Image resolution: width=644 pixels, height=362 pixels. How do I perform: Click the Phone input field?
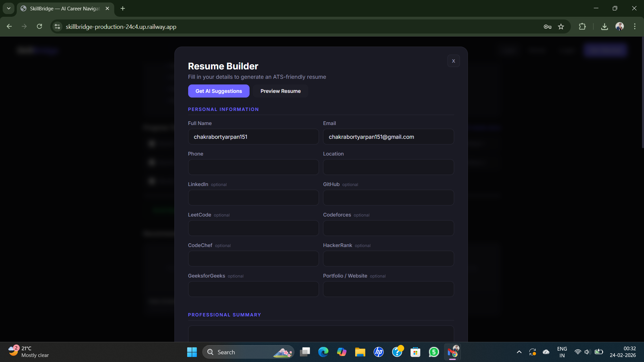pos(253,167)
